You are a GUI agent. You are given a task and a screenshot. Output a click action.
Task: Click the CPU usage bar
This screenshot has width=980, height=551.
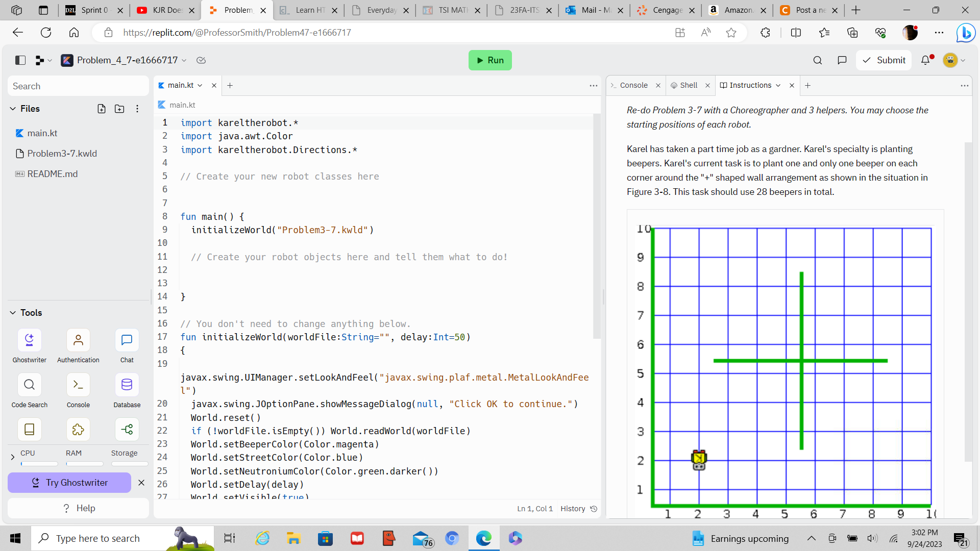[x=39, y=464]
